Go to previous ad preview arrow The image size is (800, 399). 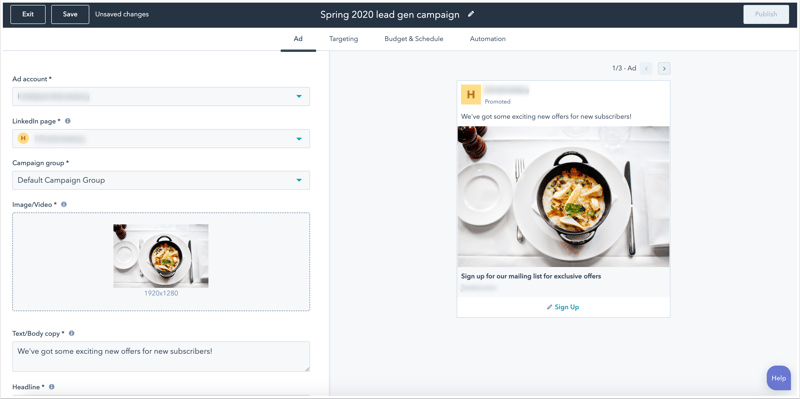(x=646, y=68)
